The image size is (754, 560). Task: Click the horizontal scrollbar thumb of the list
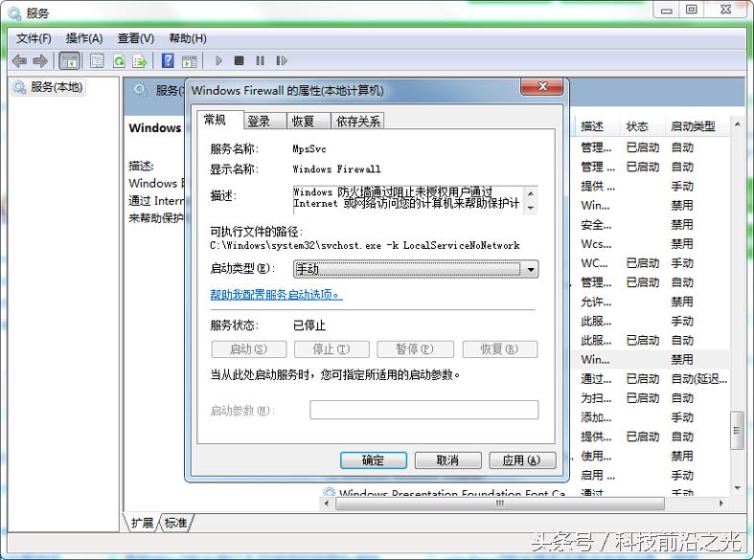[500, 504]
